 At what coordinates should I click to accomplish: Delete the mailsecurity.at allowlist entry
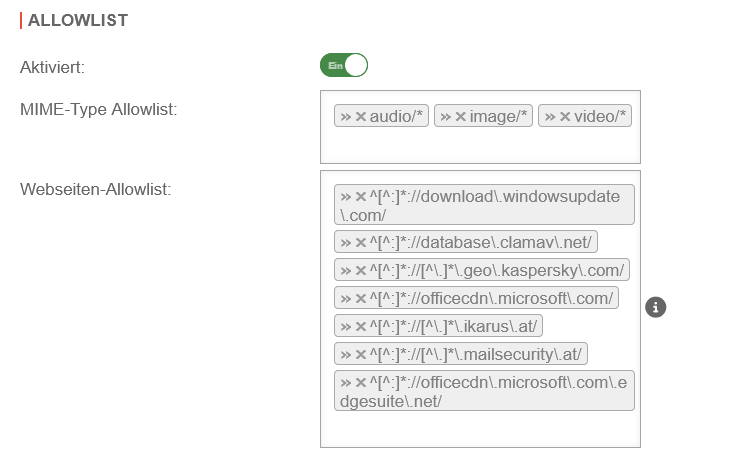[x=361, y=354]
